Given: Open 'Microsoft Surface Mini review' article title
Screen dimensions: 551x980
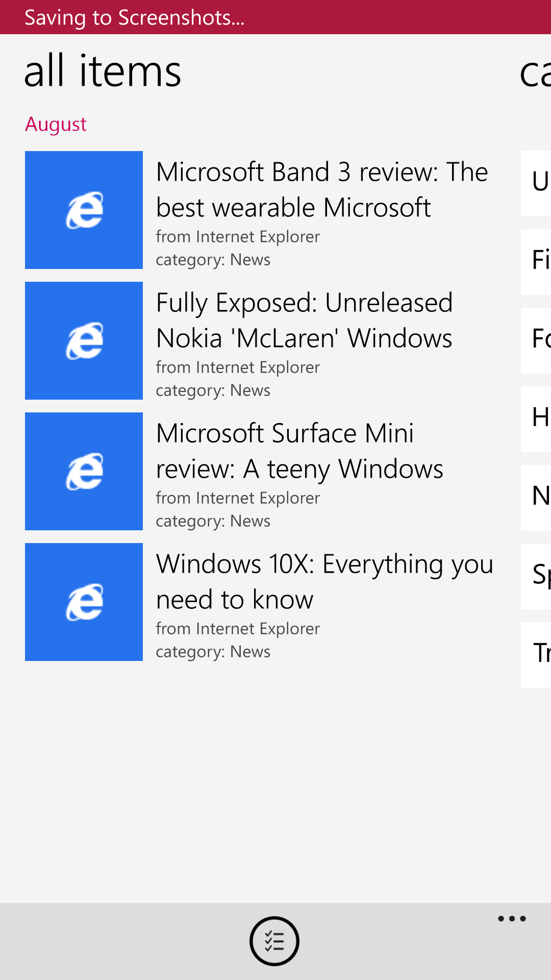Looking at the screenshot, I should pyautogui.click(x=300, y=451).
